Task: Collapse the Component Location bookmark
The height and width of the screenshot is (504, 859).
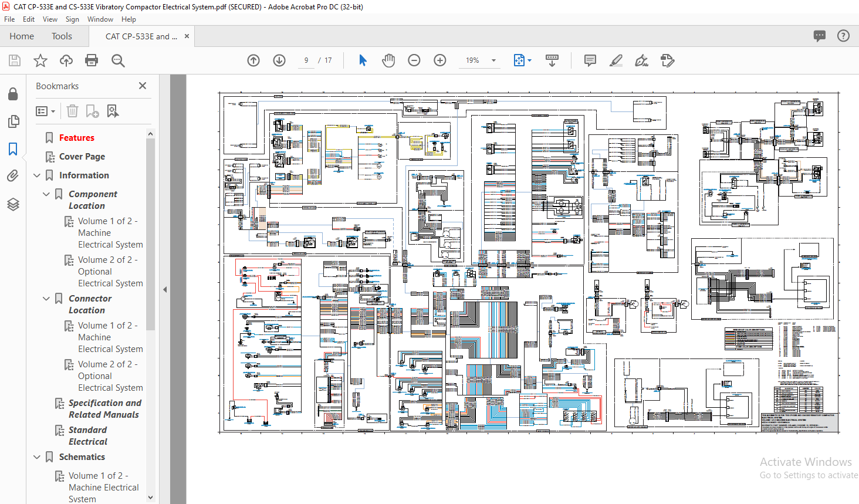Action: click(46, 194)
